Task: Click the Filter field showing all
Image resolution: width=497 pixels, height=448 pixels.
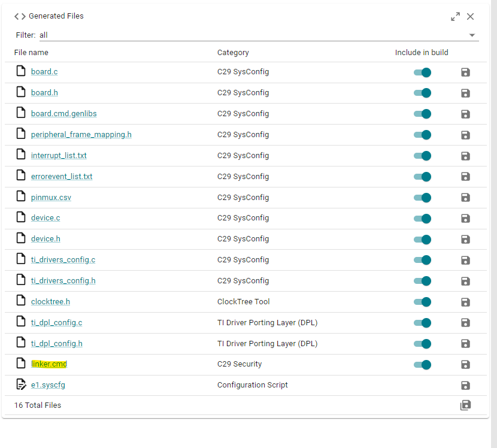Action: point(259,35)
